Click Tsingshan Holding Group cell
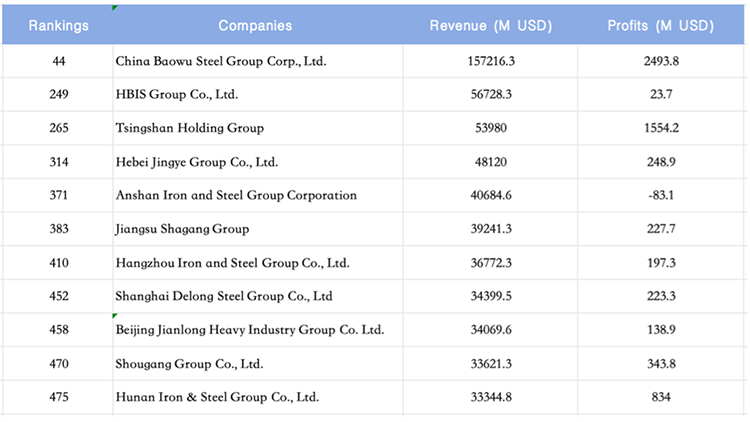 (x=258, y=128)
